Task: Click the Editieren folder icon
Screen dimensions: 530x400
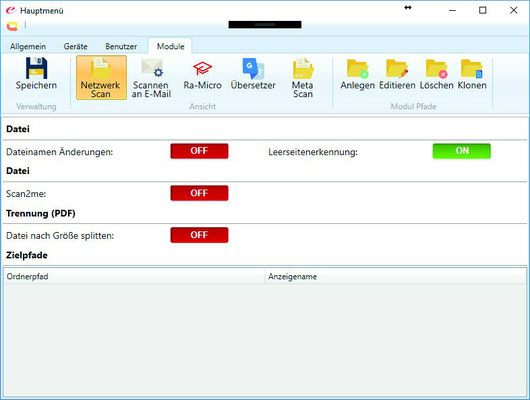Action: click(397, 69)
